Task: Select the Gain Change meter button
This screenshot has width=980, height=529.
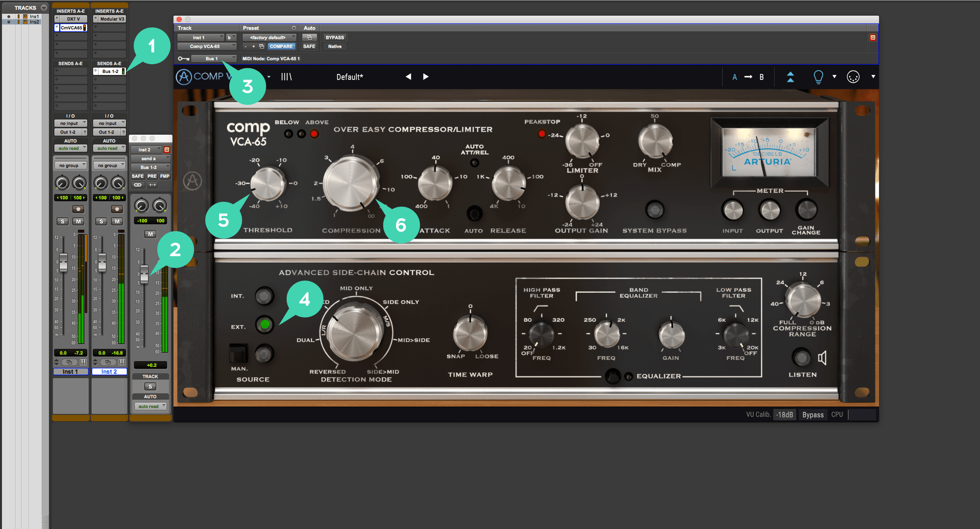Action: click(806, 210)
